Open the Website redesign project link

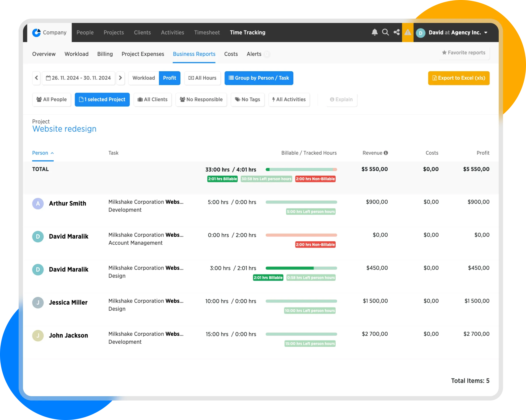point(64,129)
